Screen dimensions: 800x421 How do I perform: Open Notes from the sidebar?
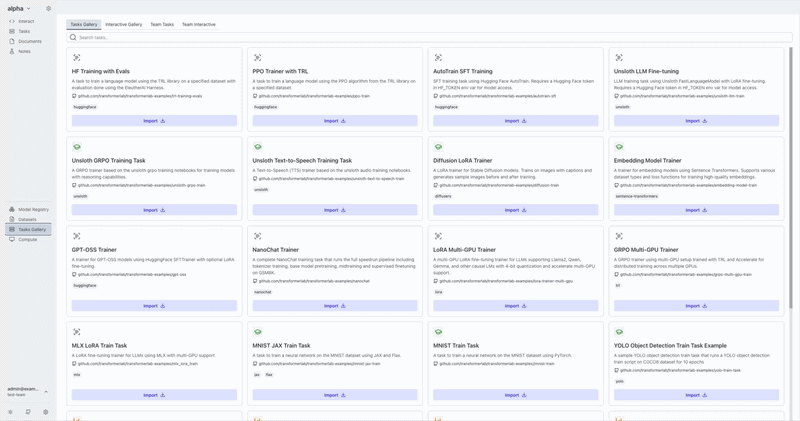click(x=24, y=51)
